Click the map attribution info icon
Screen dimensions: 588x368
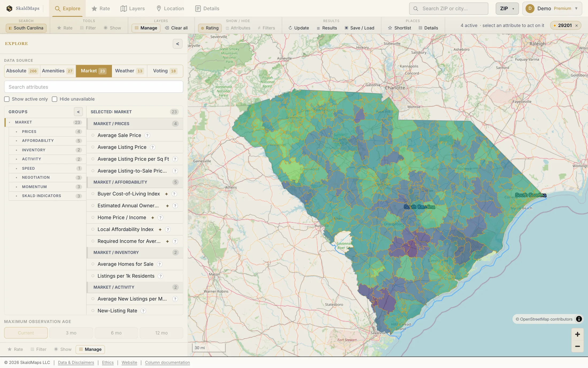click(x=579, y=319)
